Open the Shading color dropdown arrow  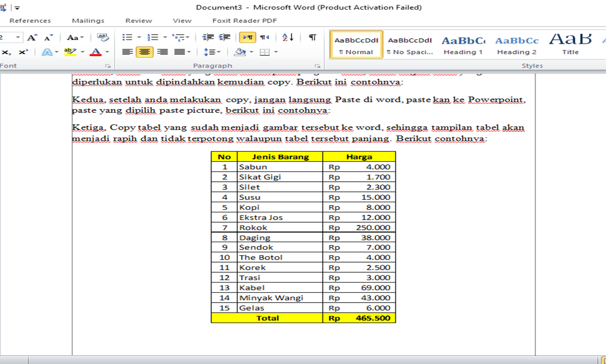pos(251,52)
